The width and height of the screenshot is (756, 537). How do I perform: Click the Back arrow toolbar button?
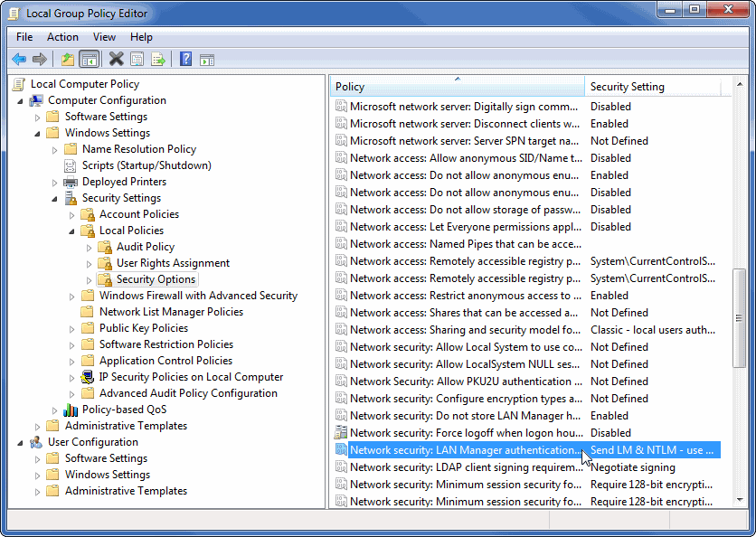tap(19, 60)
